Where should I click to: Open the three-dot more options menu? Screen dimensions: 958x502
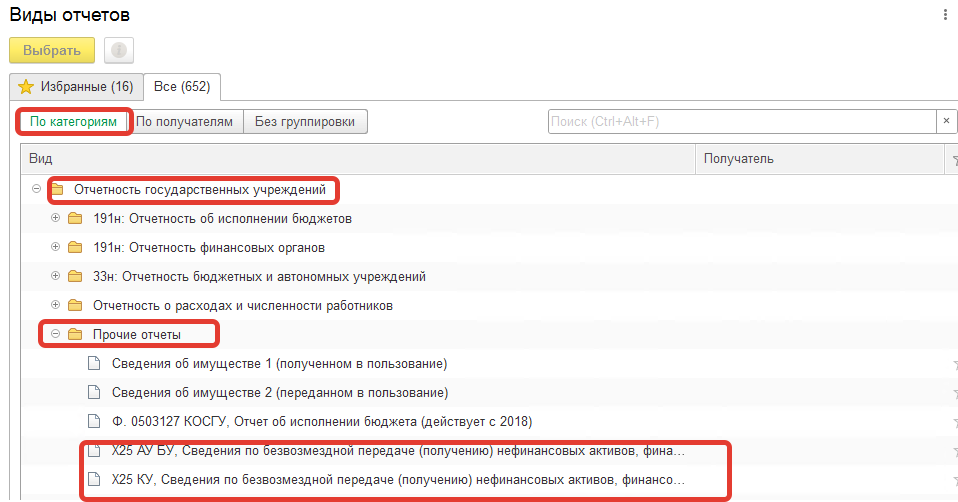pyautogui.click(x=945, y=15)
